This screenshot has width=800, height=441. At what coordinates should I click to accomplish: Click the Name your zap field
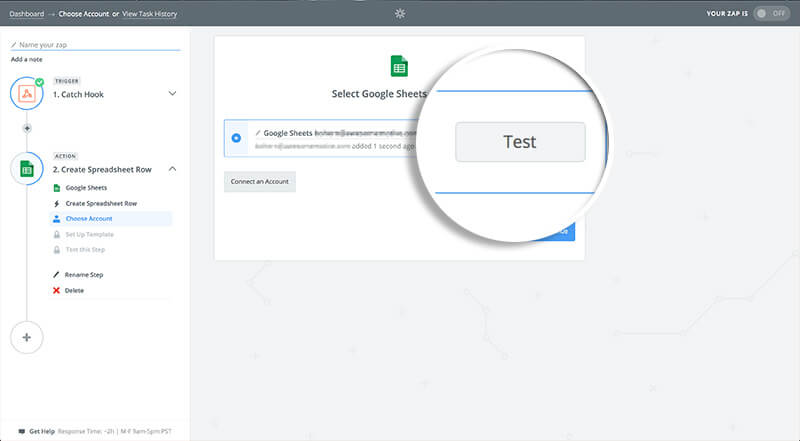(x=95, y=45)
